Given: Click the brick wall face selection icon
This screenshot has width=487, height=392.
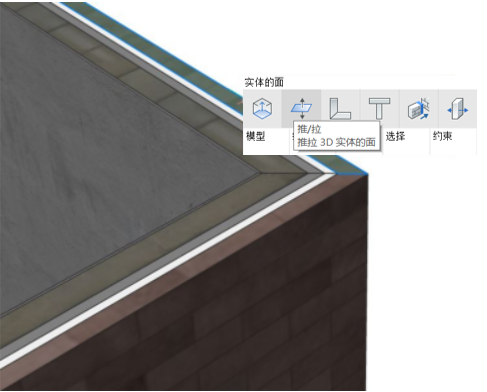Looking at the screenshot, I should (x=418, y=109).
